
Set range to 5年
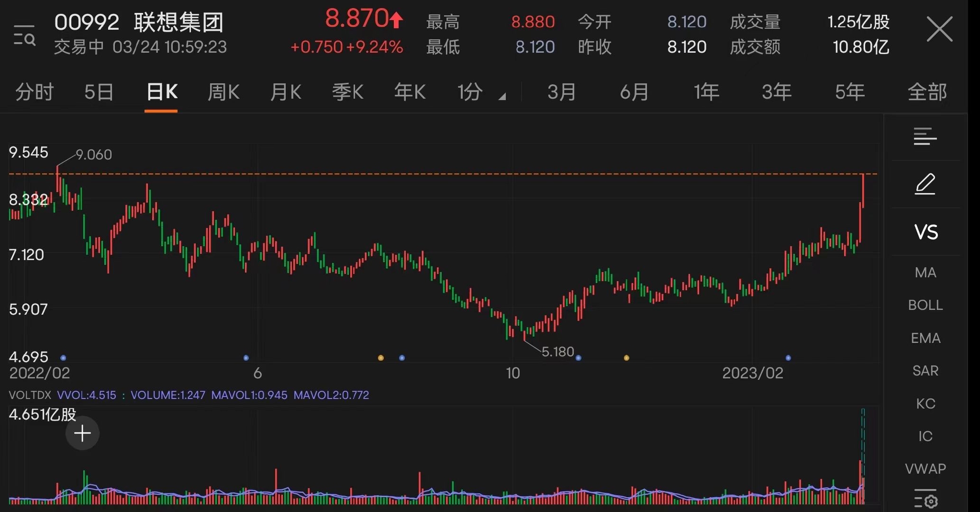pos(850,91)
